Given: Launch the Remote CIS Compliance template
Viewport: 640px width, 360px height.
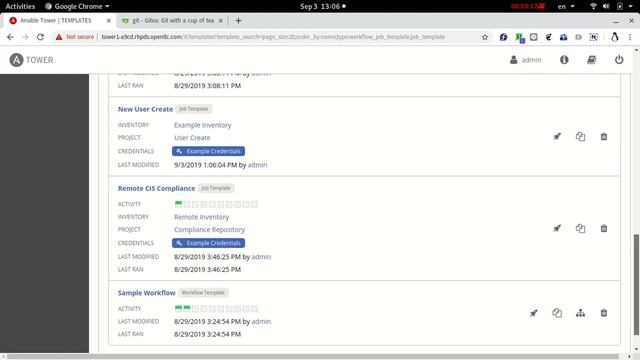Looking at the screenshot, I should pyautogui.click(x=557, y=228).
